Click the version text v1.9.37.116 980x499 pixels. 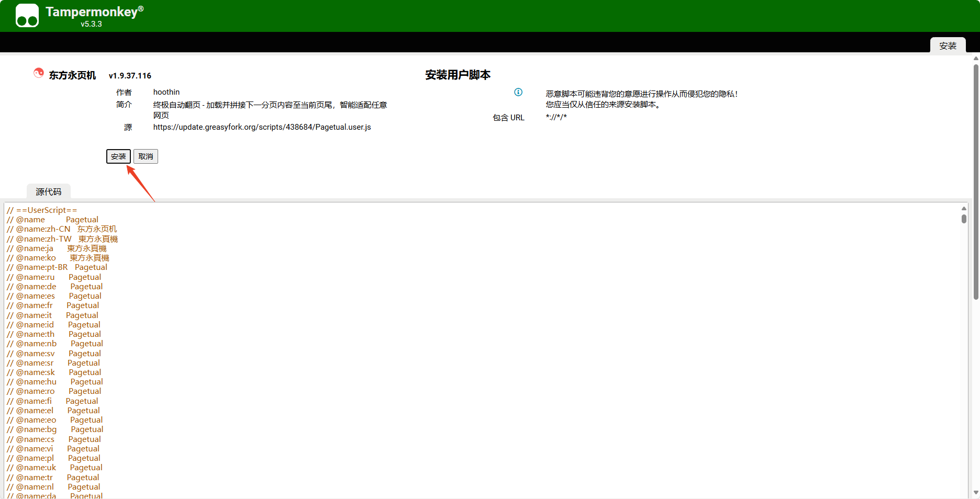[130, 76]
